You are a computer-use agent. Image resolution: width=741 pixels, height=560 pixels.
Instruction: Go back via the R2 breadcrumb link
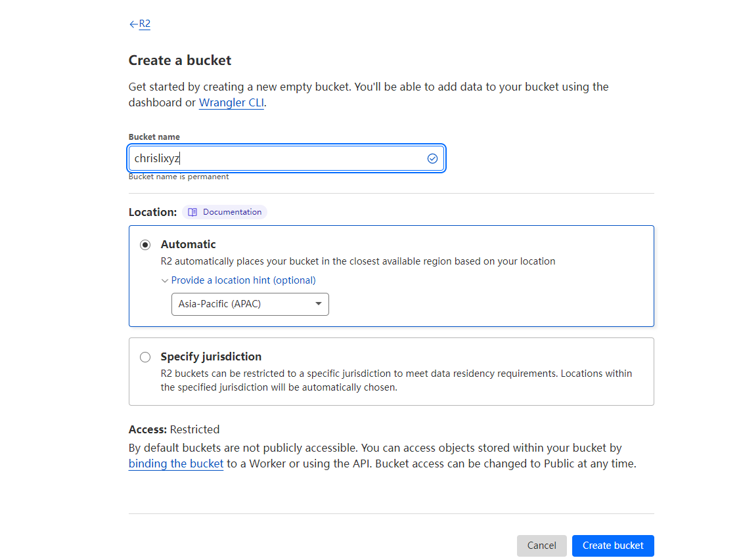pos(145,24)
